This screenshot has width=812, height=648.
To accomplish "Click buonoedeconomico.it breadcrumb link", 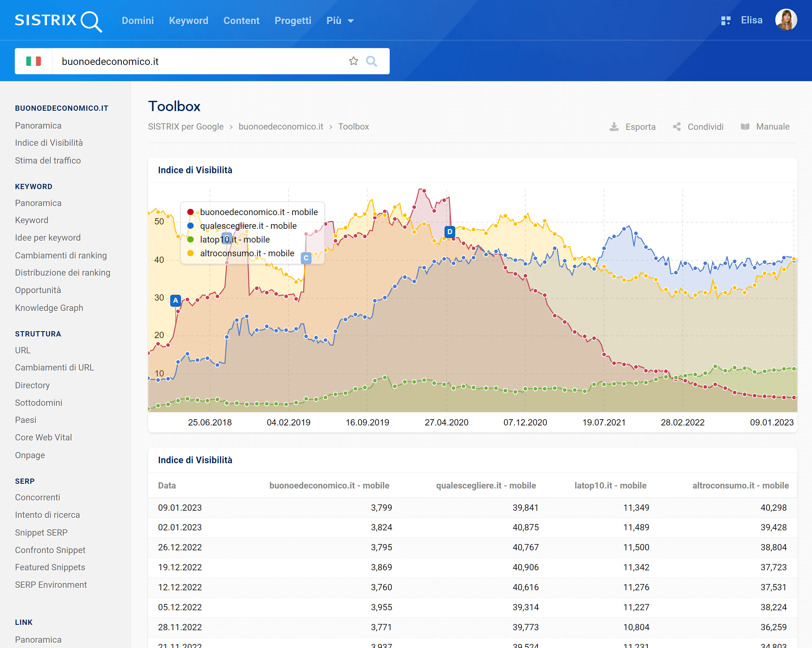I will click(x=280, y=127).
